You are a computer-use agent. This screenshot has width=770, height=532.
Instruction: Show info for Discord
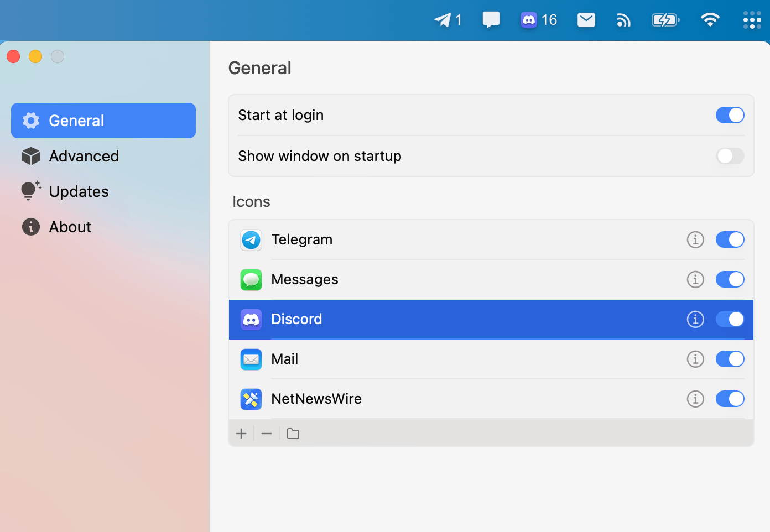click(695, 319)
